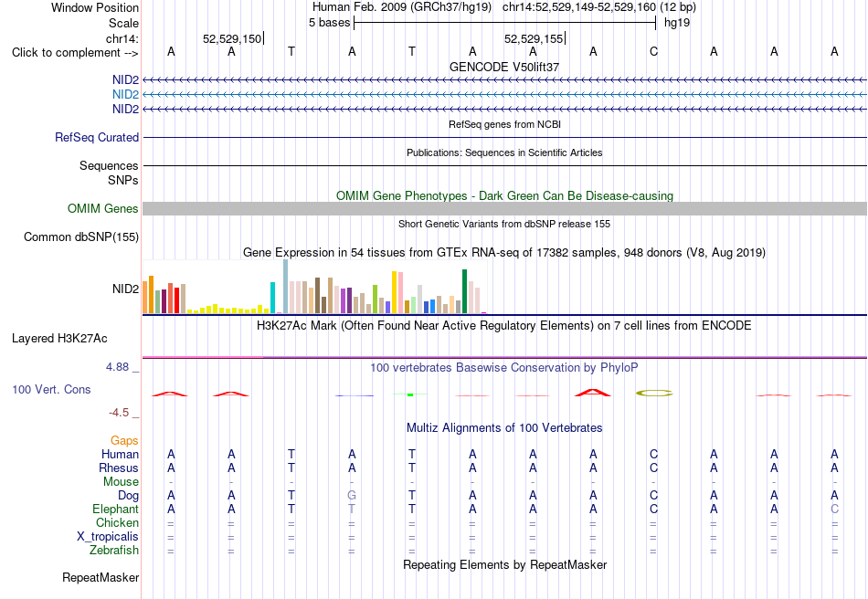Open 'Repeating Elements by RepeatMasker' track title
Screen dimensions: 868x599
click(x=504, y=564)
